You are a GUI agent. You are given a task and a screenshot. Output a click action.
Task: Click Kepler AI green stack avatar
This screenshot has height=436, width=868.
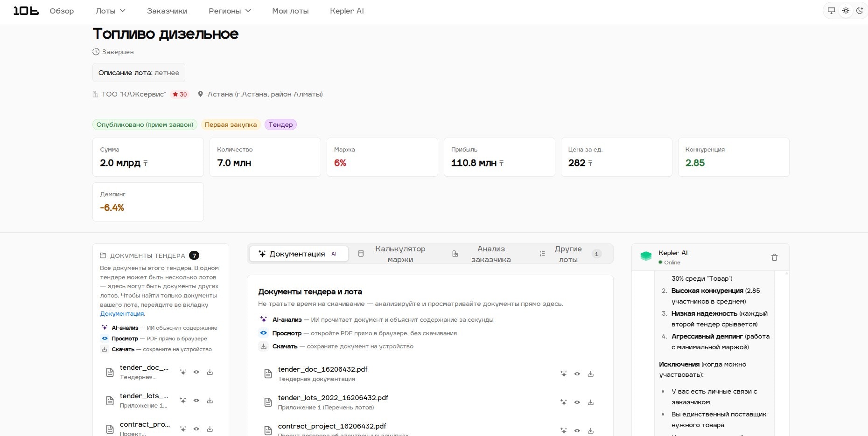[646, 256]
